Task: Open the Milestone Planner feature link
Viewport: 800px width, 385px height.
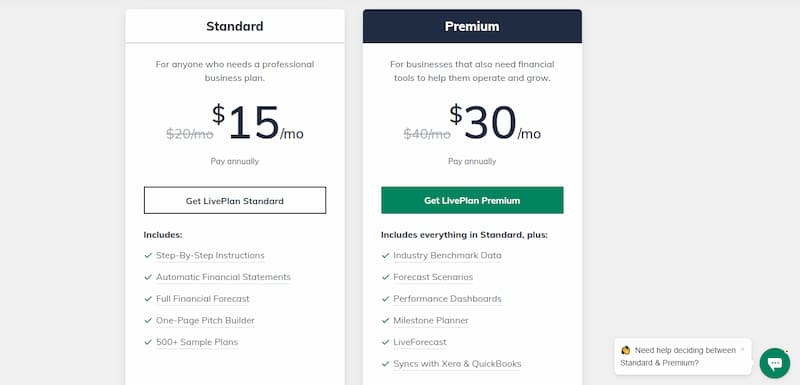Action: point(431,320)
